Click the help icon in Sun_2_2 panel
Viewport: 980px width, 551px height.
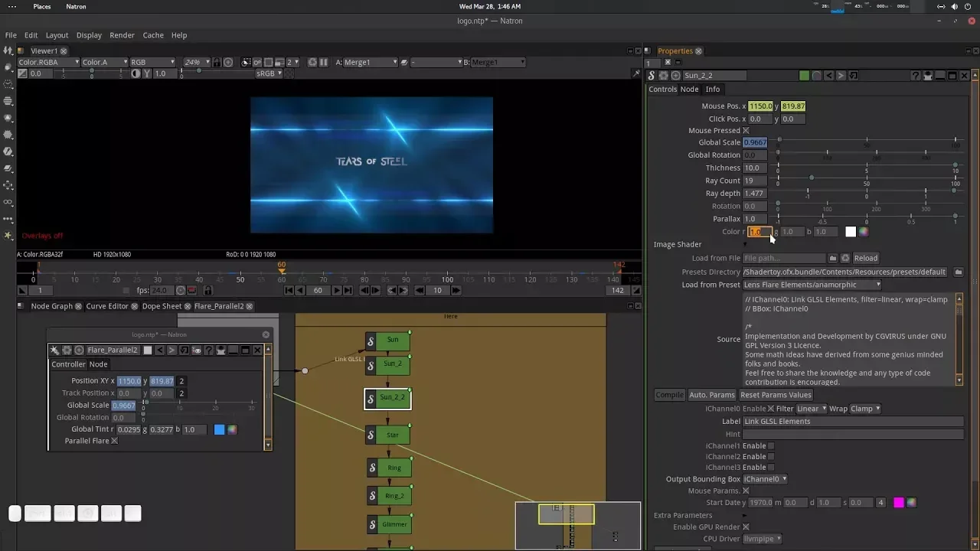pos(916,76)
